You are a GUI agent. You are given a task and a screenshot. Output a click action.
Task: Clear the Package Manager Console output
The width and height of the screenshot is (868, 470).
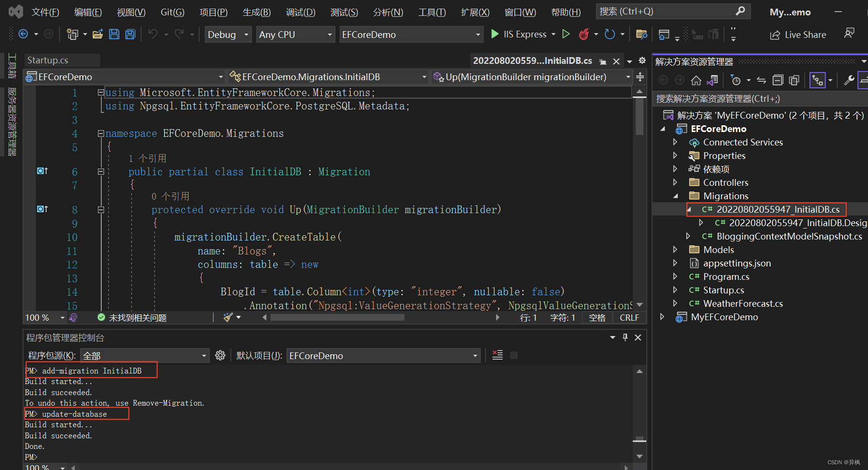pyautogui.click(x=498, y=355)
